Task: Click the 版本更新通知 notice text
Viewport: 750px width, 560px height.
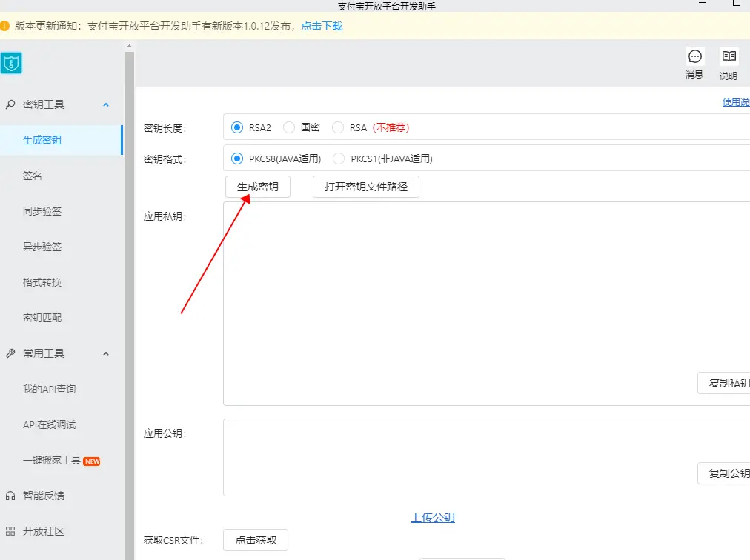Action: pos(156,26)
